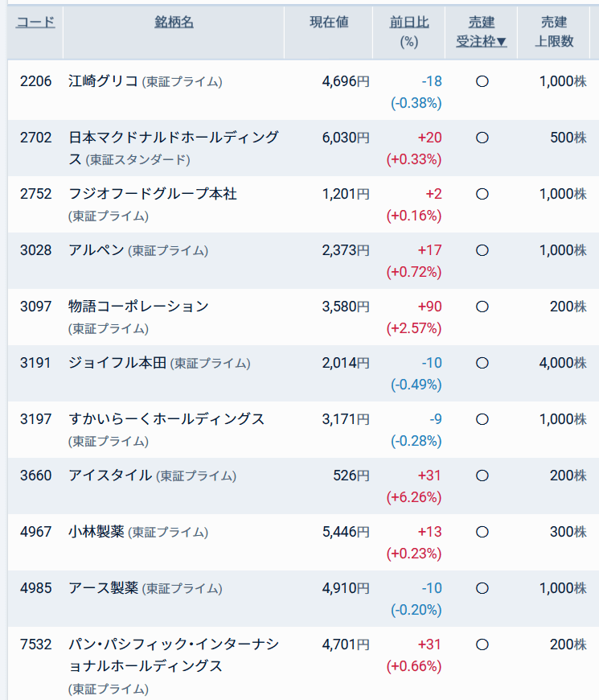Click the circle icon for アース製薬
The image size is (599, 700).
point(482,588)
